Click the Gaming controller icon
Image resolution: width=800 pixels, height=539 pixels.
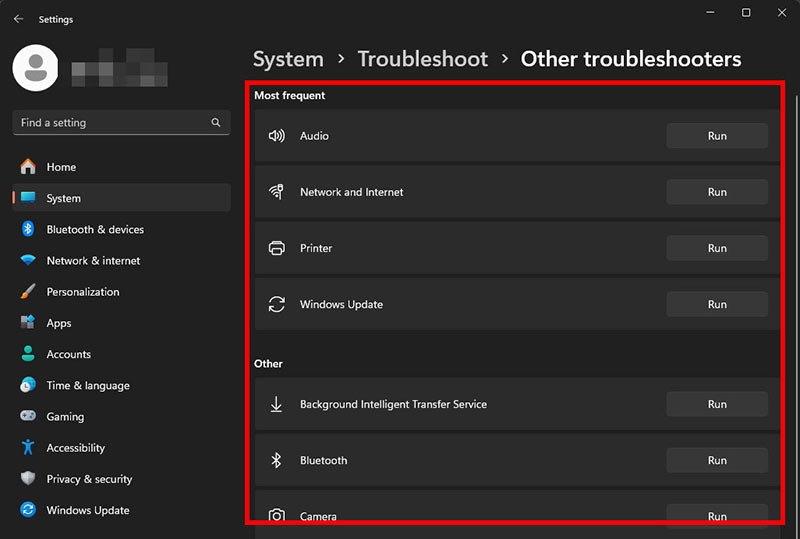pos(28,416)
